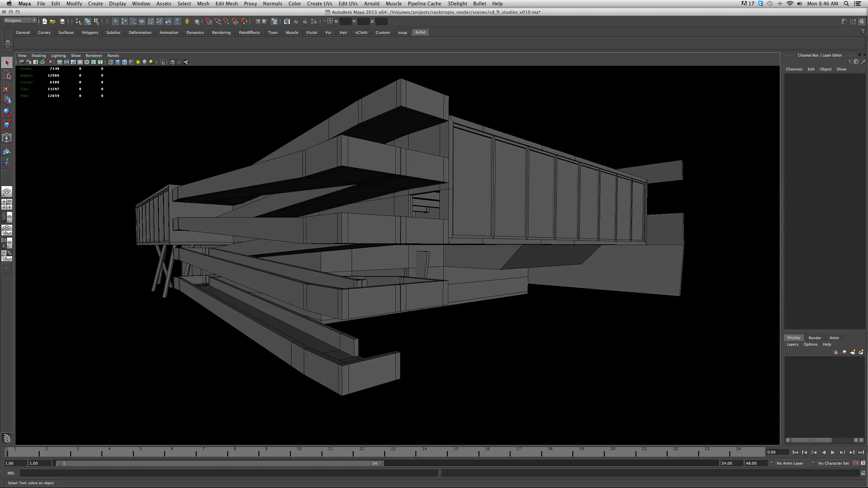
Task: Switch to the Rendering shelf tab
Action: point(221,33)
